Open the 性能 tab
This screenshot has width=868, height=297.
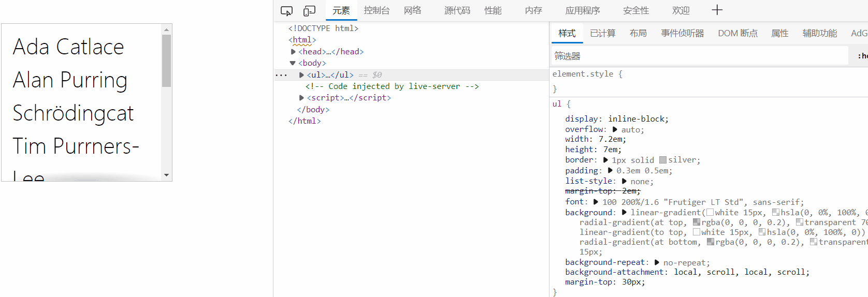click(x=493, y=10)
